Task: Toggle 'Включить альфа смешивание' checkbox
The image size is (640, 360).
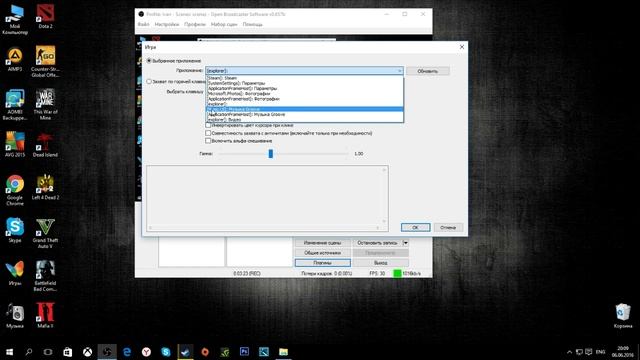Action: (x=208, y=141)
